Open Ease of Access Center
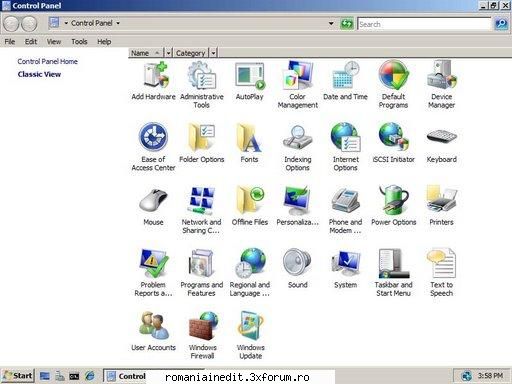The height and width of the screenshot is (384, 512). [x=153, y=147]
